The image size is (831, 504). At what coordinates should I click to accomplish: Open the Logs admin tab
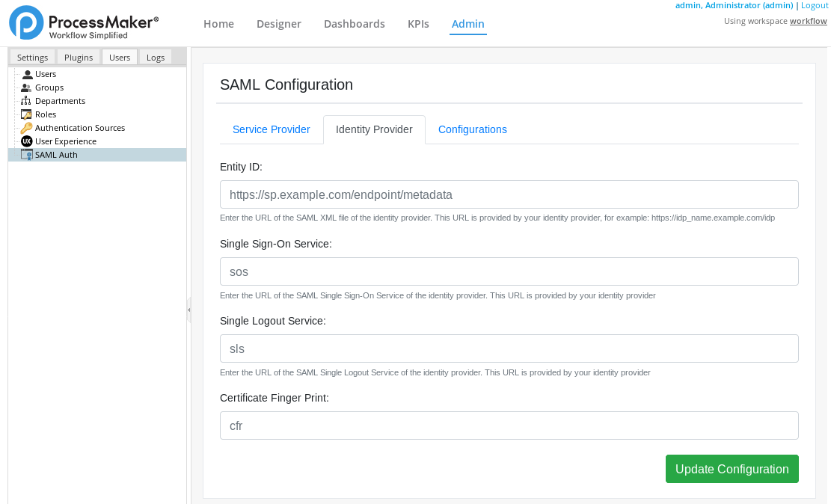click(x=156, y=58)
